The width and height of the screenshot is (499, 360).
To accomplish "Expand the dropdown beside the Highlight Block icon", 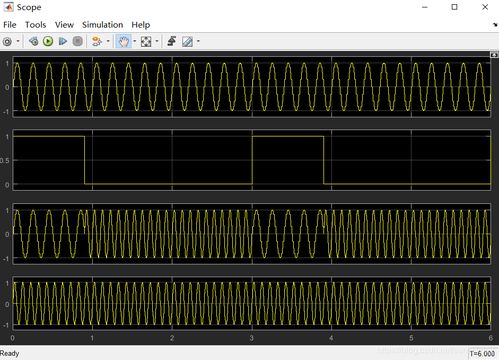I will pos(108,42).
